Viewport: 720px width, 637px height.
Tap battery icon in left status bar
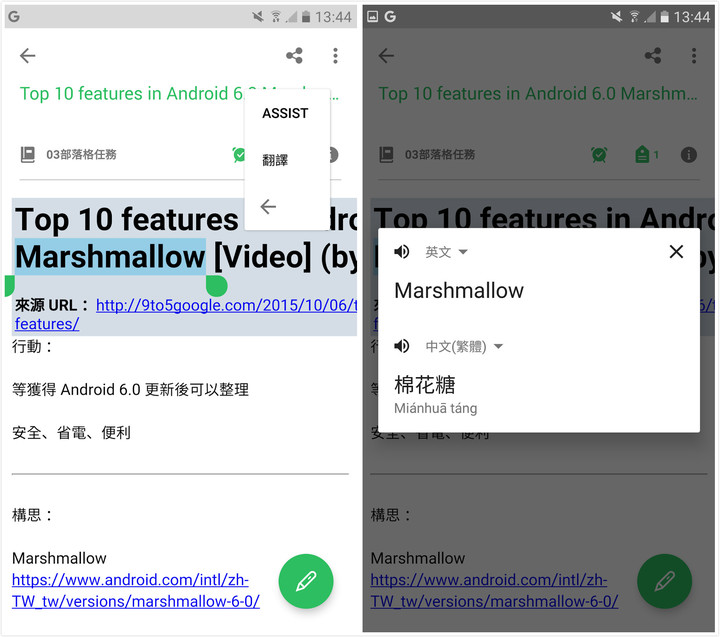pos(306,17)
